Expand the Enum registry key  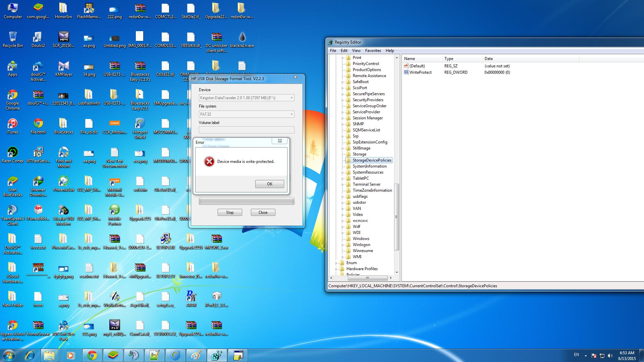336,263
